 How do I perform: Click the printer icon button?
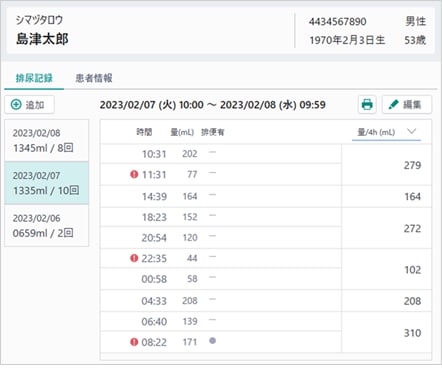coord(367,105)
